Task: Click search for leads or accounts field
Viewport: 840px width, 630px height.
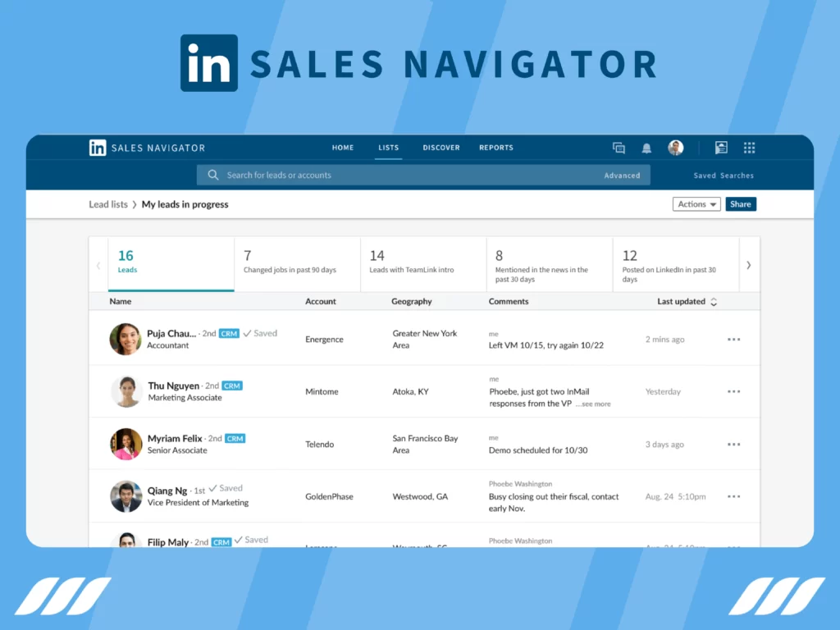Action: (x=423, y=176)
